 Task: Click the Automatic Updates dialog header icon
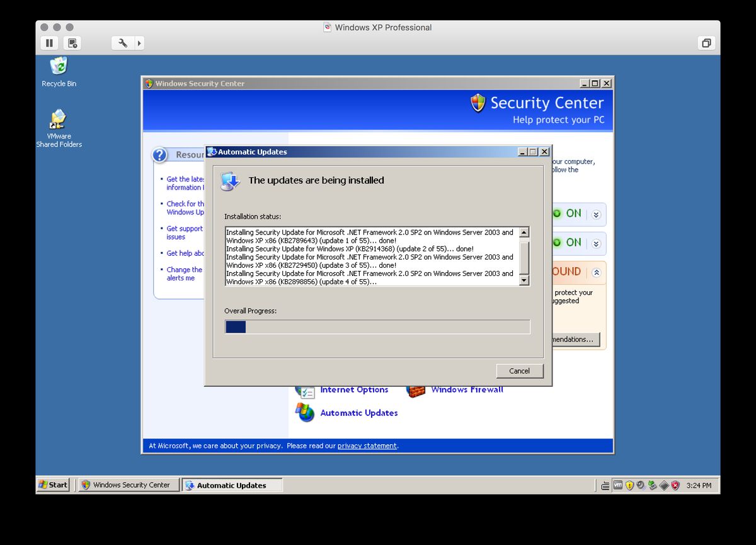[x=231, y=181]
